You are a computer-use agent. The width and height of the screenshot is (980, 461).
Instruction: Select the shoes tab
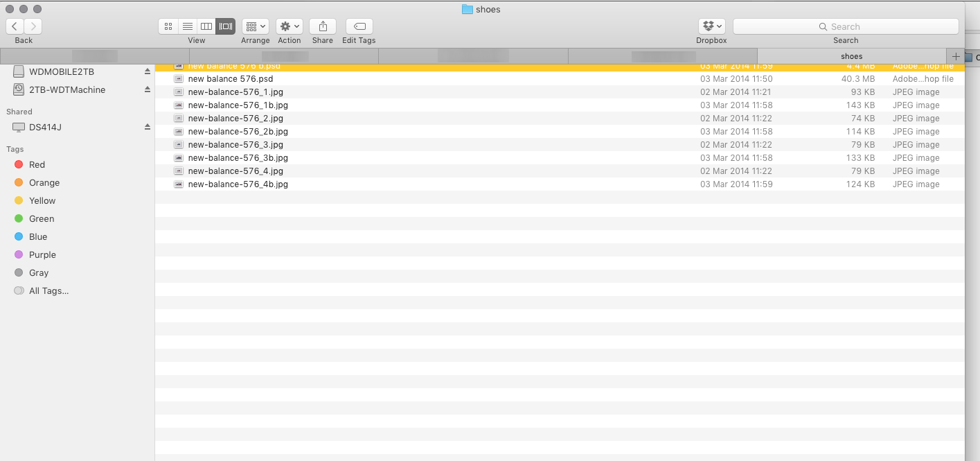pyautogui.click(x=852, y=56)
